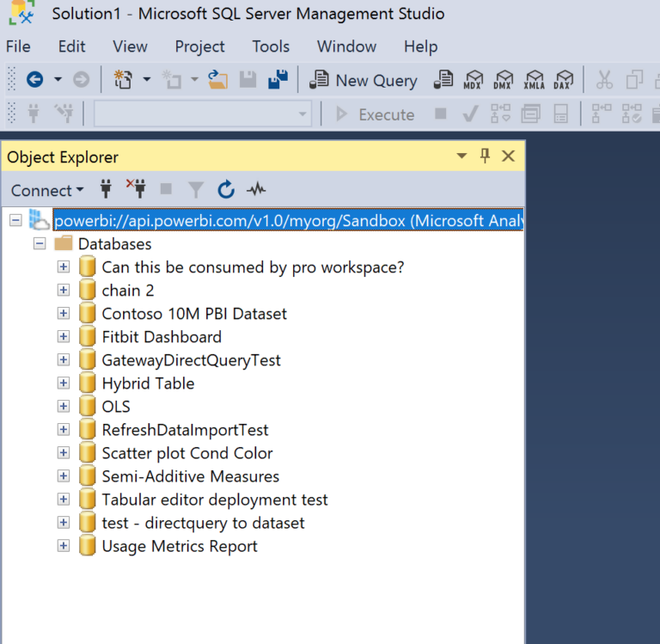
Task: Click the MDX query icon
Action: (x=474, y=80)
